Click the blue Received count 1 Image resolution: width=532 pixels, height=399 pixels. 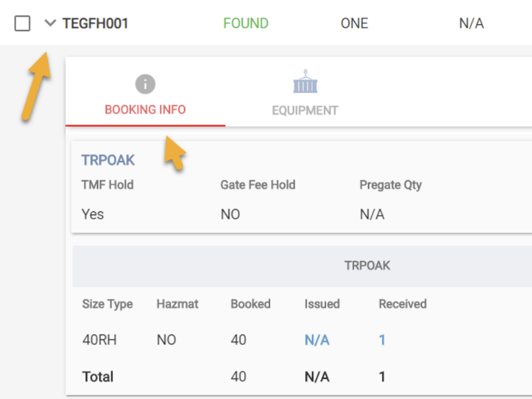pos(382,340)
